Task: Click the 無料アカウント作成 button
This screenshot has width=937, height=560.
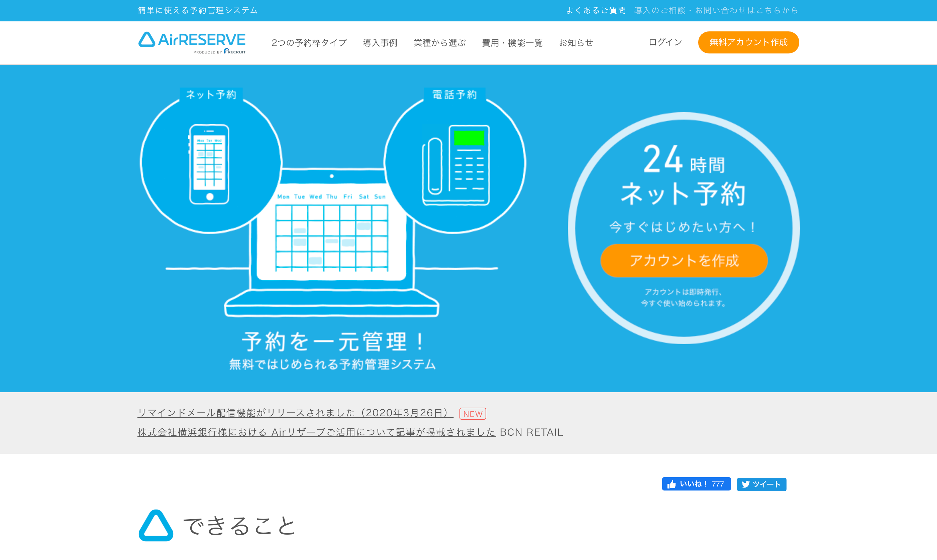Action: coord(748,42)
